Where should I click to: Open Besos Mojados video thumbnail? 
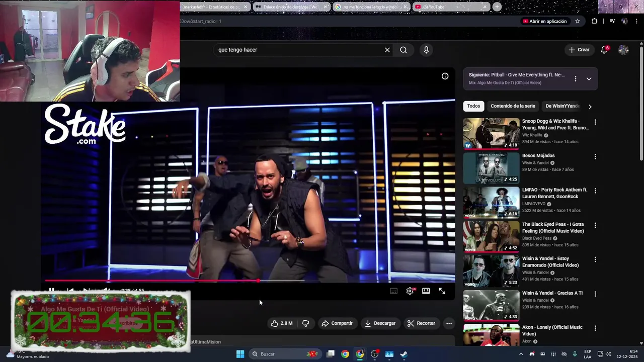[491, 168]
